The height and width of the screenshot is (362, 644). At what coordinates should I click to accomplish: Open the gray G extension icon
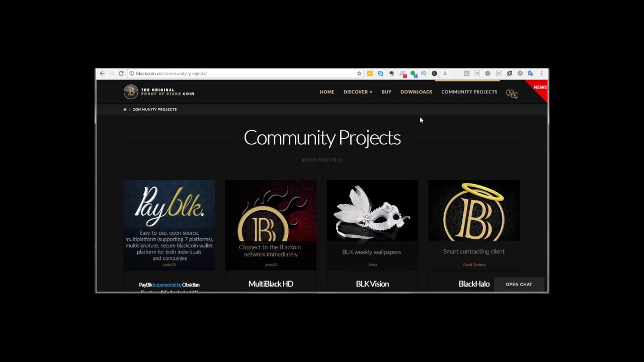[x=466, y=73]
